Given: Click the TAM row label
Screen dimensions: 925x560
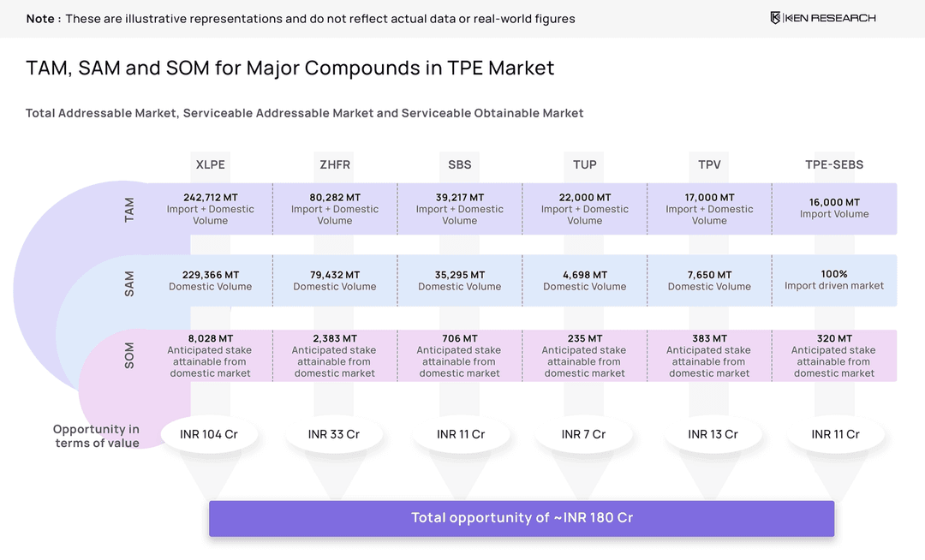Looking at the screenshot, I should pyautogui.click(x=129, y=209).
